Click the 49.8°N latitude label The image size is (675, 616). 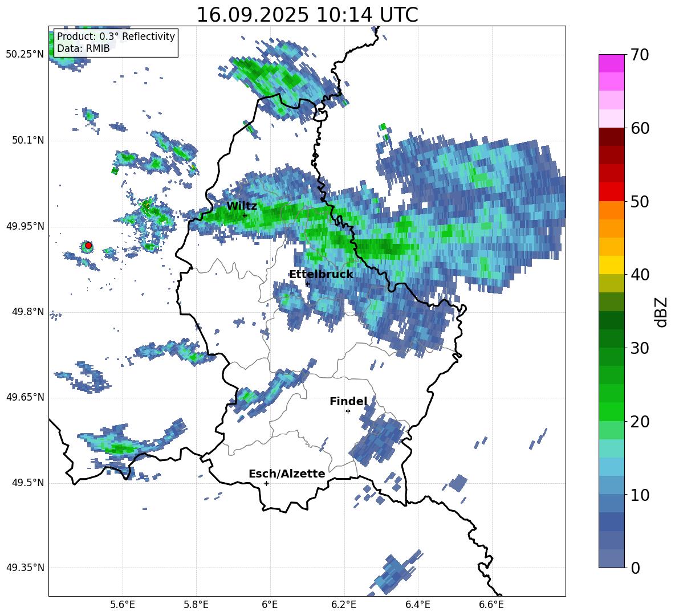(x=27, y=312)
